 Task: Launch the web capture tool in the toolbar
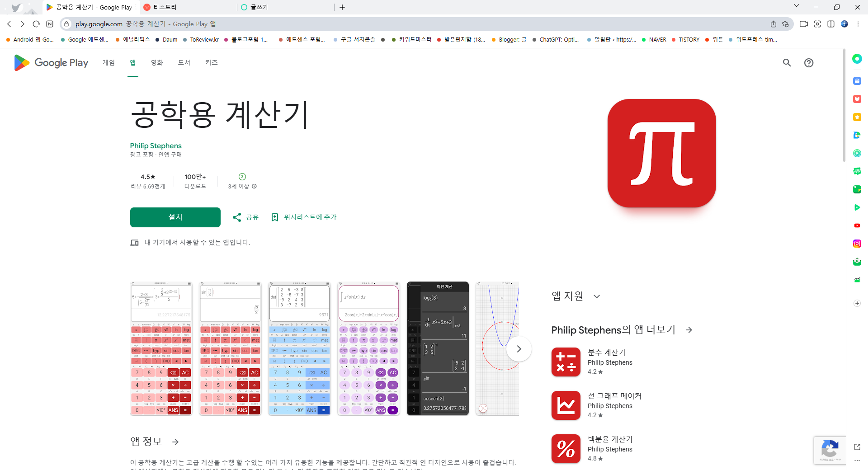click(817, 24)
